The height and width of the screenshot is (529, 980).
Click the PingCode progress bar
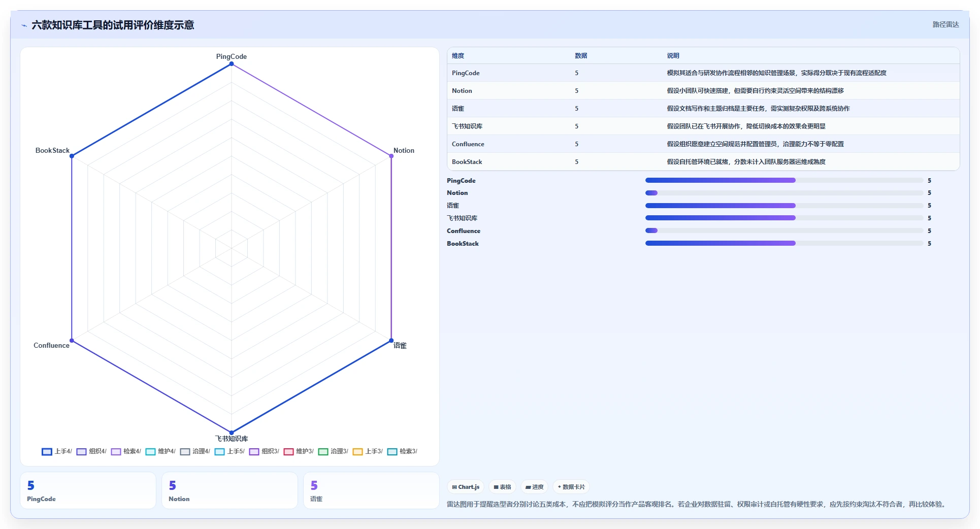pyautogui.click(x=784, y=180)
